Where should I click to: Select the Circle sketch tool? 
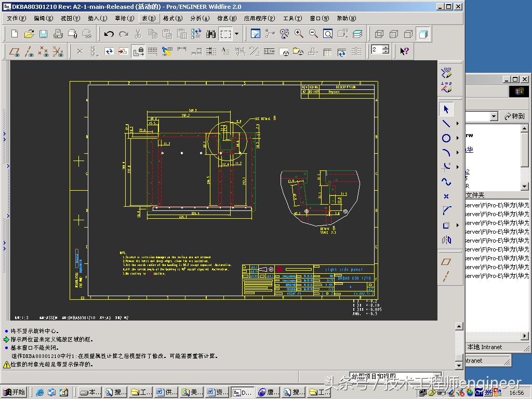pos(446,138)
